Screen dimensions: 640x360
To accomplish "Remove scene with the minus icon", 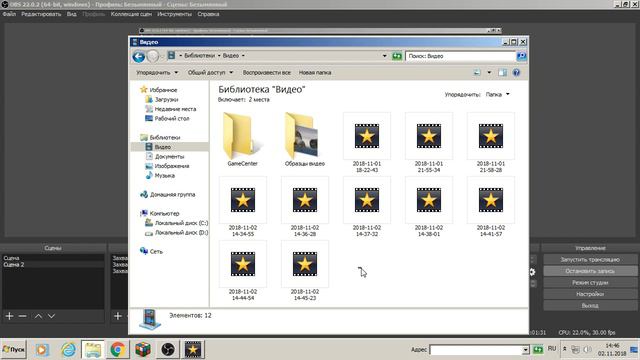I will pos(23,316).
